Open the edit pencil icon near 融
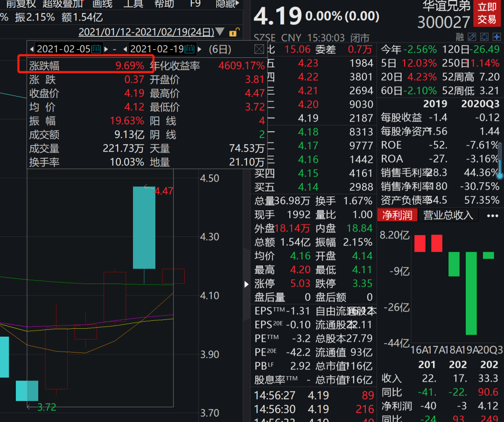 (472, 37)
